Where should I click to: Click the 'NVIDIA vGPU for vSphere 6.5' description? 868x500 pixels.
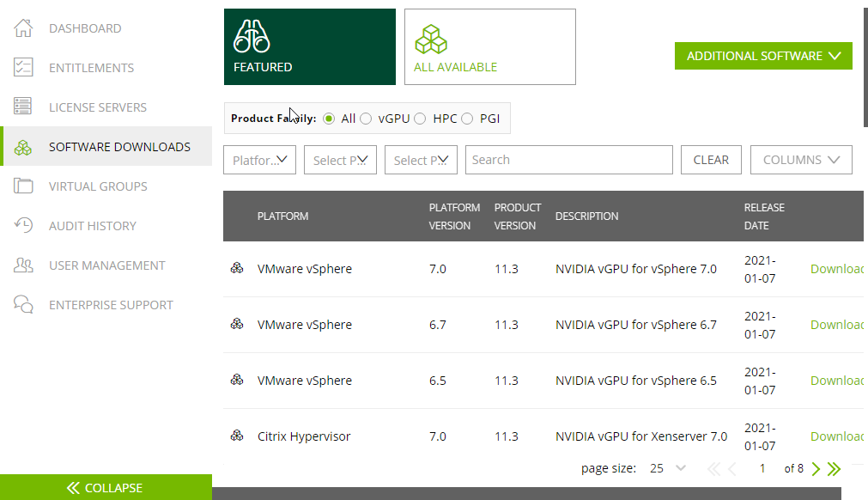click(x=636, y=381)
